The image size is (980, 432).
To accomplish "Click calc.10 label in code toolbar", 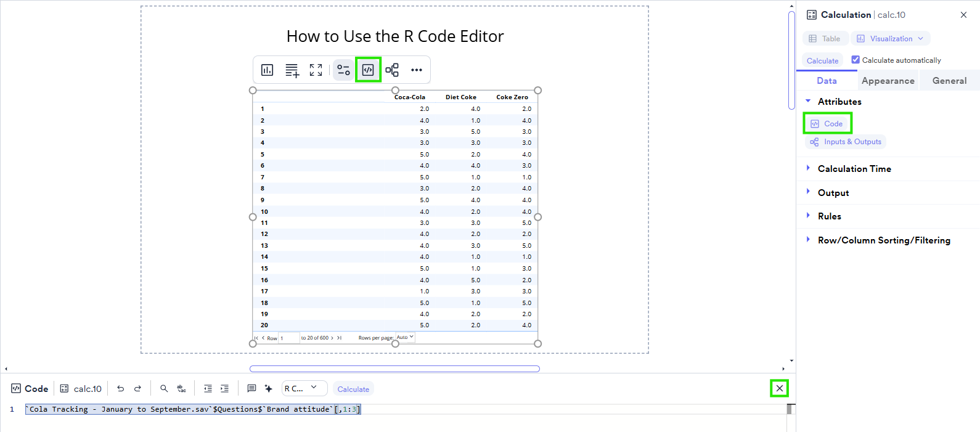I will tap(88, 389).
